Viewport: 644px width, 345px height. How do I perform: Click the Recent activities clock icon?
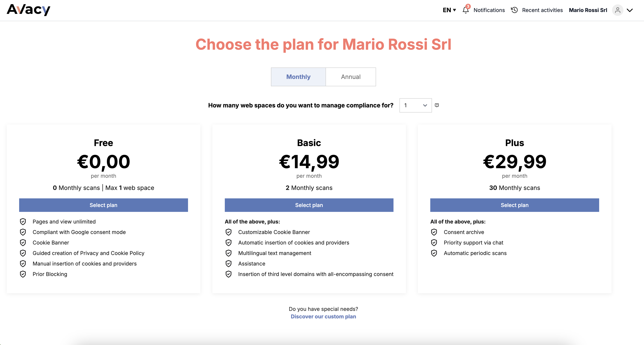[514, 10]
